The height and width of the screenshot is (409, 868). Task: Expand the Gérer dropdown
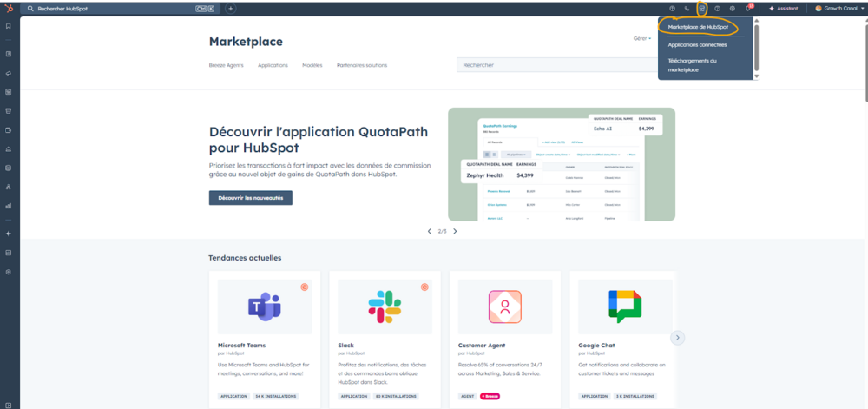pos(642,38)
